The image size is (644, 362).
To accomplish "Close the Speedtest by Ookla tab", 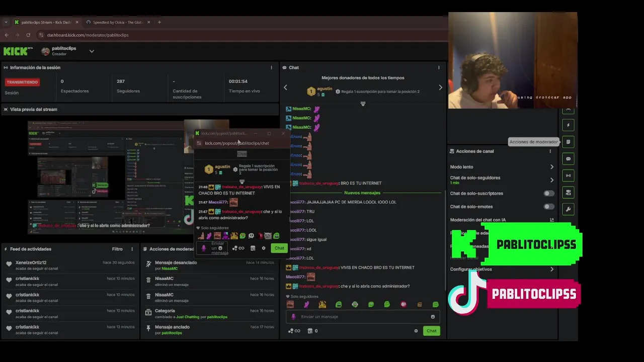I will tap(148, 22).
